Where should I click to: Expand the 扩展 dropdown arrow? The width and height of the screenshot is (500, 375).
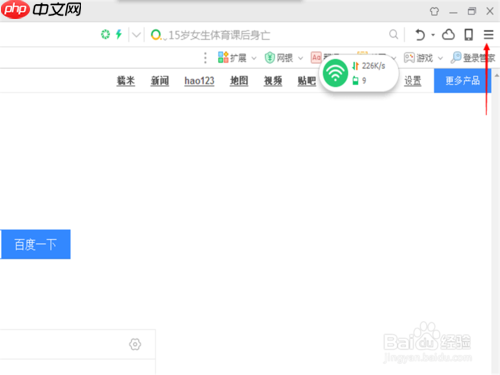click(254, 58)
